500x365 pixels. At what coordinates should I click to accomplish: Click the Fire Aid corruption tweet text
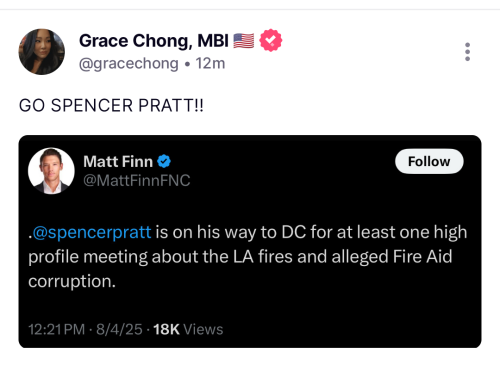pos(247,256)
